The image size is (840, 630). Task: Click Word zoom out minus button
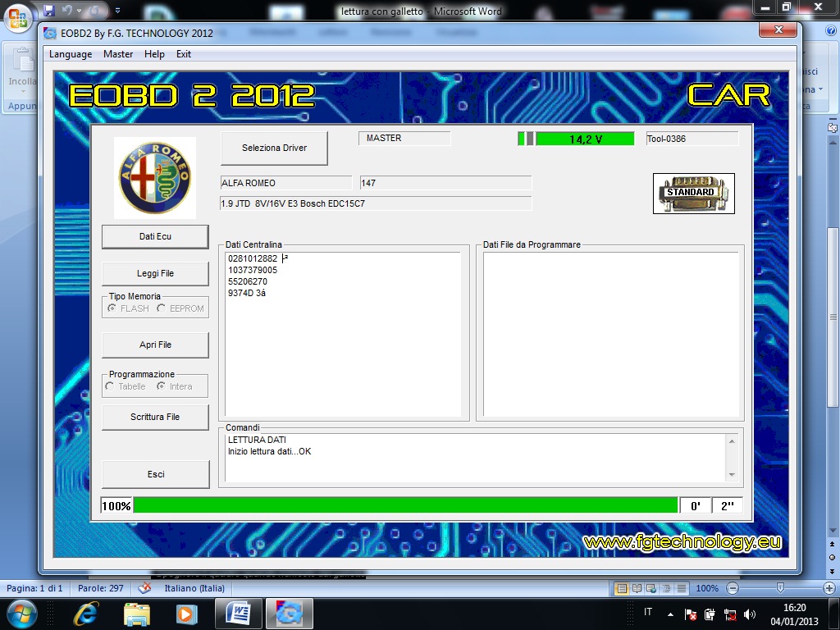pyautogui.click(x=733, y=588)
